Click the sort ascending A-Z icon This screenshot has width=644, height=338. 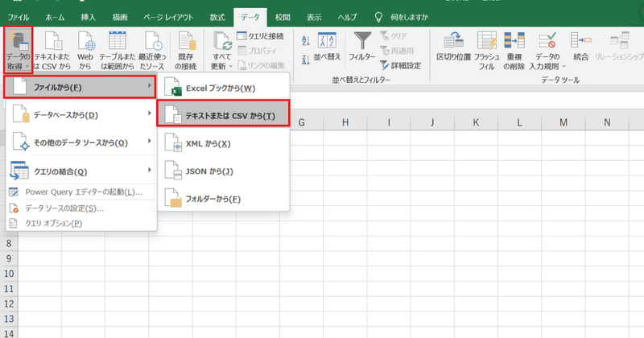pyautogui.click(x=306, y=41)
